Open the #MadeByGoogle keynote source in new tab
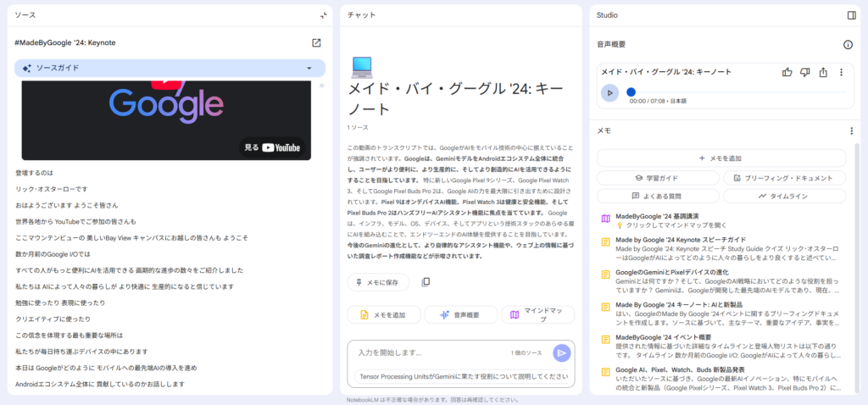Viewport: 868px width, 405px height. tap(316, 42)
